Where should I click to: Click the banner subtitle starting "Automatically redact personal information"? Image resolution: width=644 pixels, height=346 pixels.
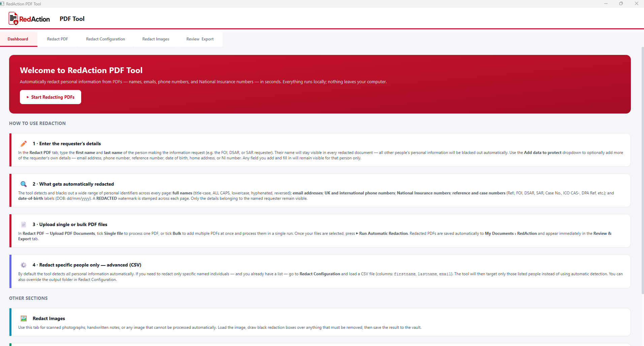point(203,82)
